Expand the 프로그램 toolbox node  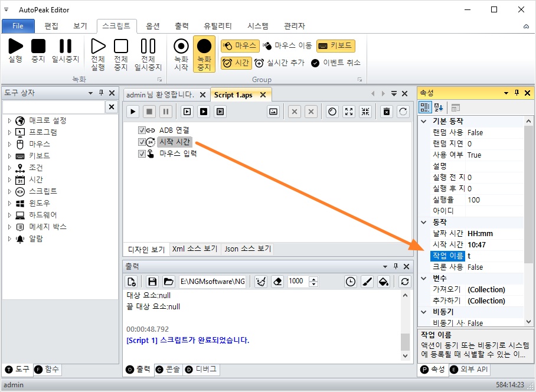[x=9, y=132]
